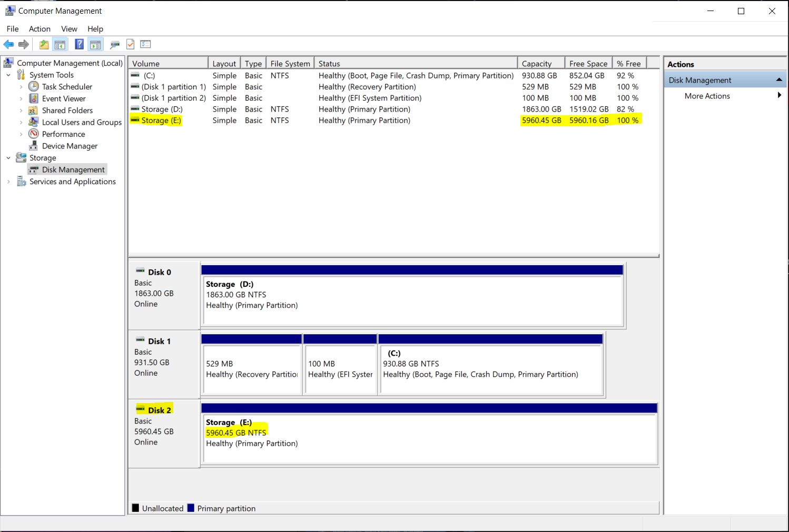Collapse the Disk Management actions section
This screenshot has height=532, width=789.
pos(778,80)
